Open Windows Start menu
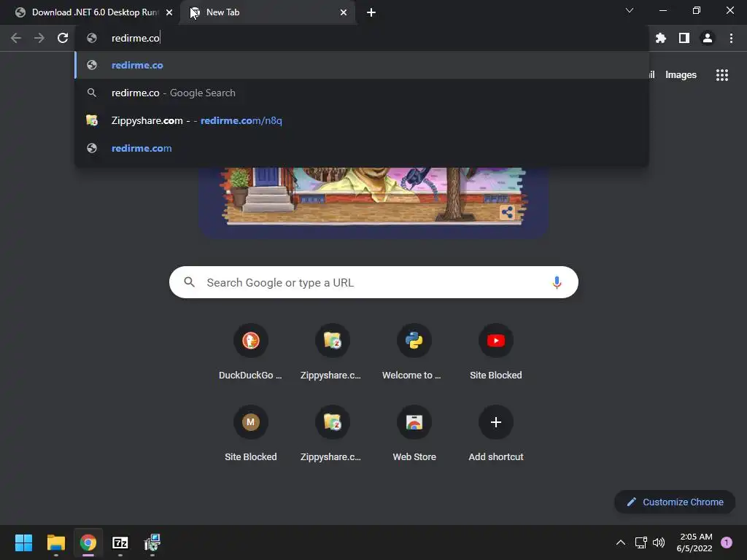747x560 pixels. pyautogui.click(x=23, y=542)
